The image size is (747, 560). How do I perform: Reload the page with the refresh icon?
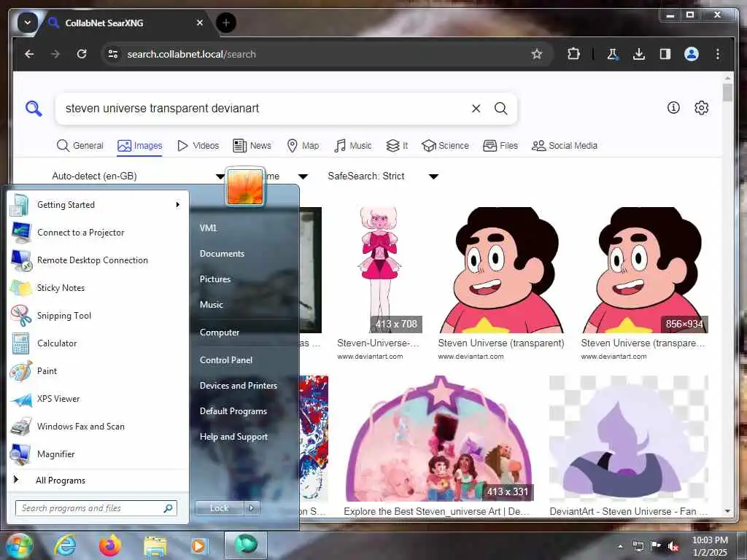[82, 54]
